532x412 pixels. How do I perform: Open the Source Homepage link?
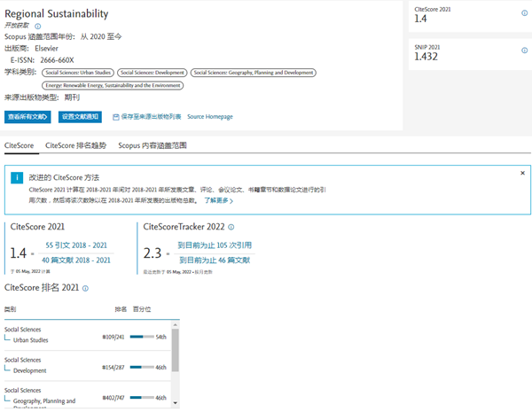point(210,117)
